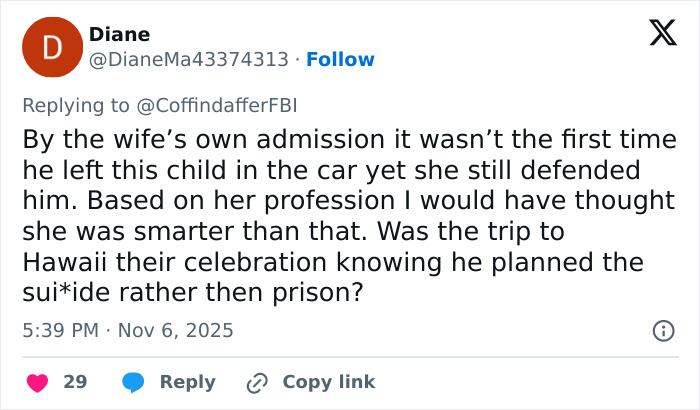Open the 5:39 PM timestamp link
The image size is (700, 410).
[x=58, y=330]
